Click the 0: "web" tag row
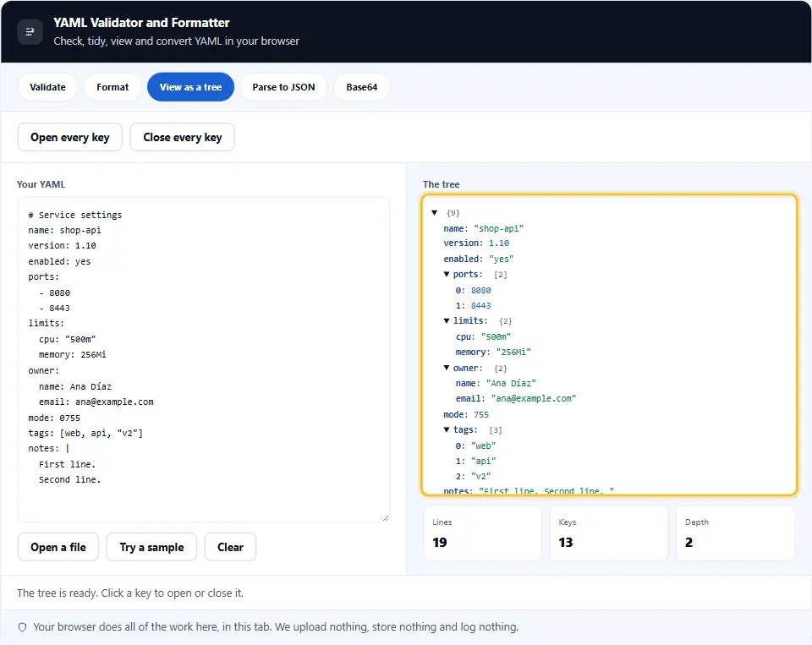The image size is (812, 645). click(x=476, y=445)
